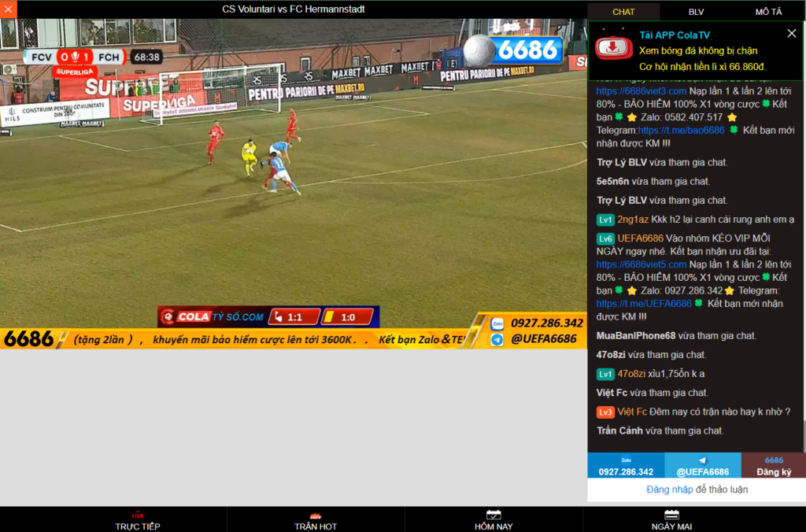Close the stream with the orange X button
Image resolution: width=806 pixels, height=532 pixels.
point(8,9)
